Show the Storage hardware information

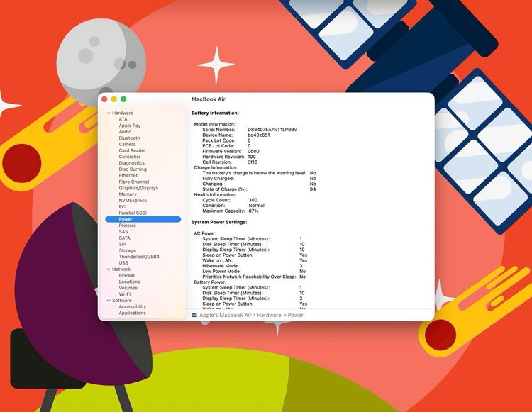pyautogui.click(x=128, y=250)
